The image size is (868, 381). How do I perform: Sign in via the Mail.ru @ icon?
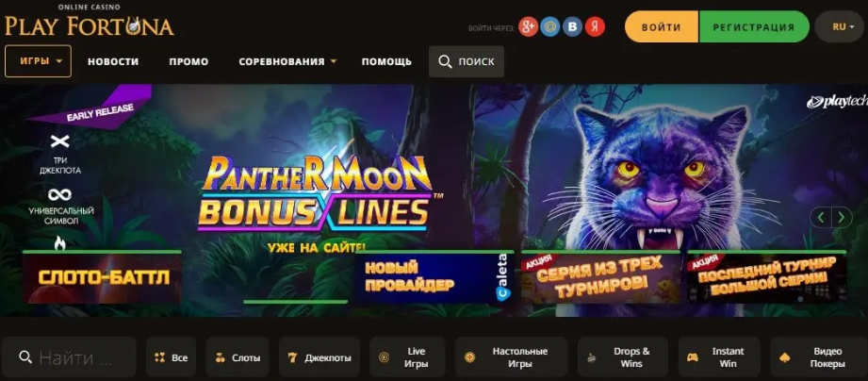(549, 27)
